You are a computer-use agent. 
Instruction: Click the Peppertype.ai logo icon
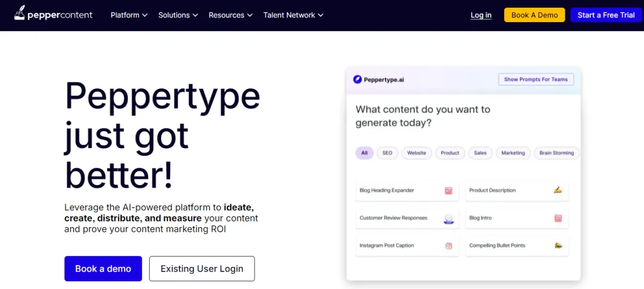358,79
